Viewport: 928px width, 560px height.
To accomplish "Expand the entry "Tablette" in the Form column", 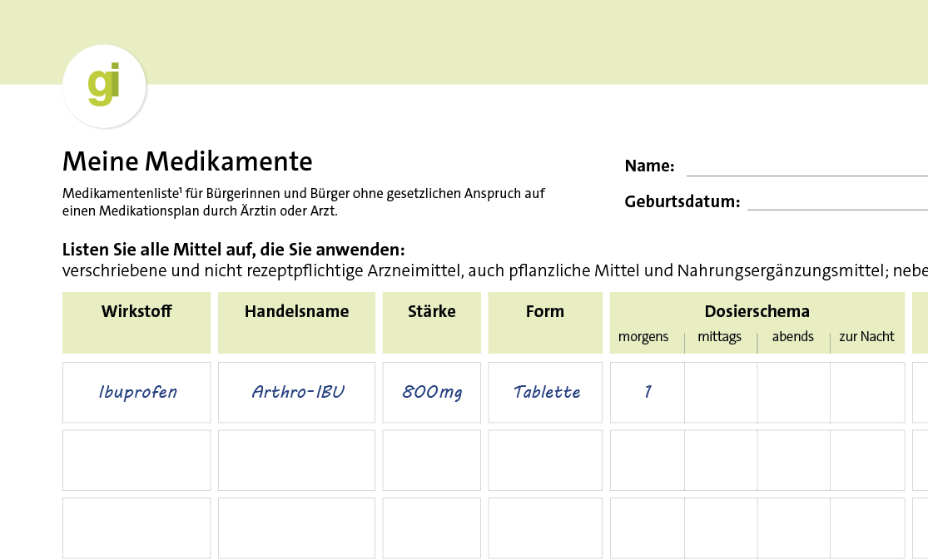I will [544, 392].
